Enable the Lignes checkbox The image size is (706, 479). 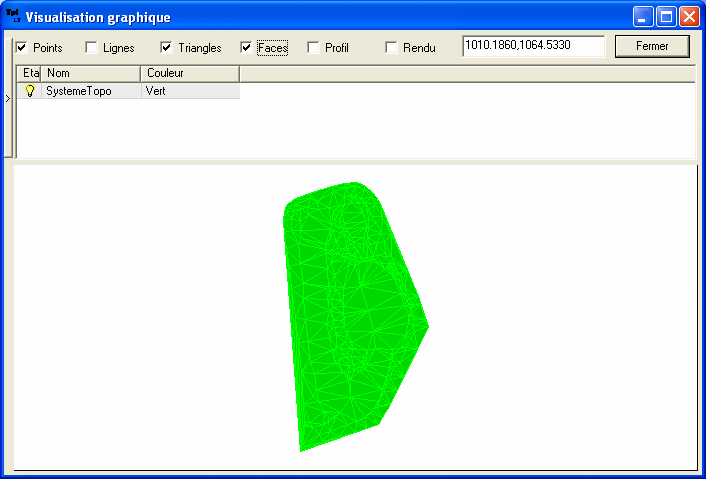[x=91, y=47]
